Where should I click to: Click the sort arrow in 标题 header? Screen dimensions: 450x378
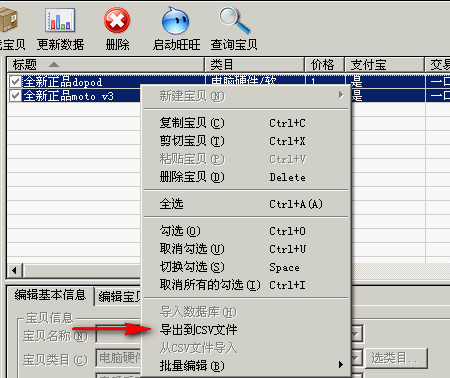tap(54, 65)
